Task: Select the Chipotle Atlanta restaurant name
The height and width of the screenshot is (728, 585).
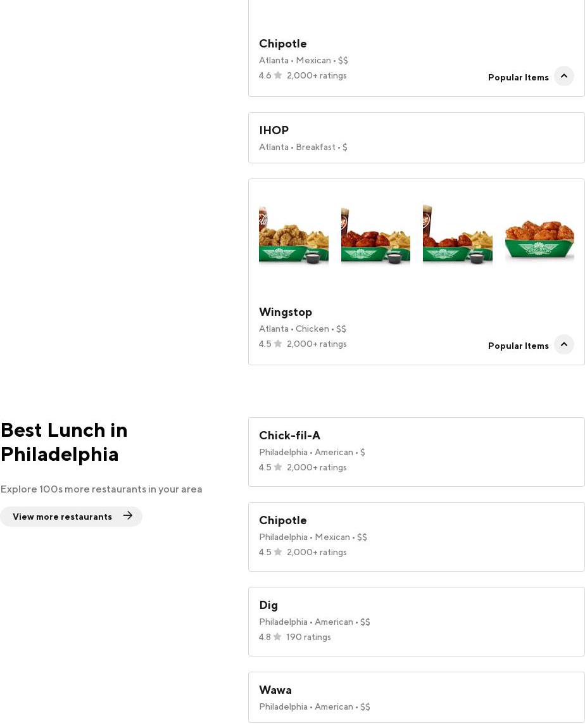Action: [x=283, y=44]
